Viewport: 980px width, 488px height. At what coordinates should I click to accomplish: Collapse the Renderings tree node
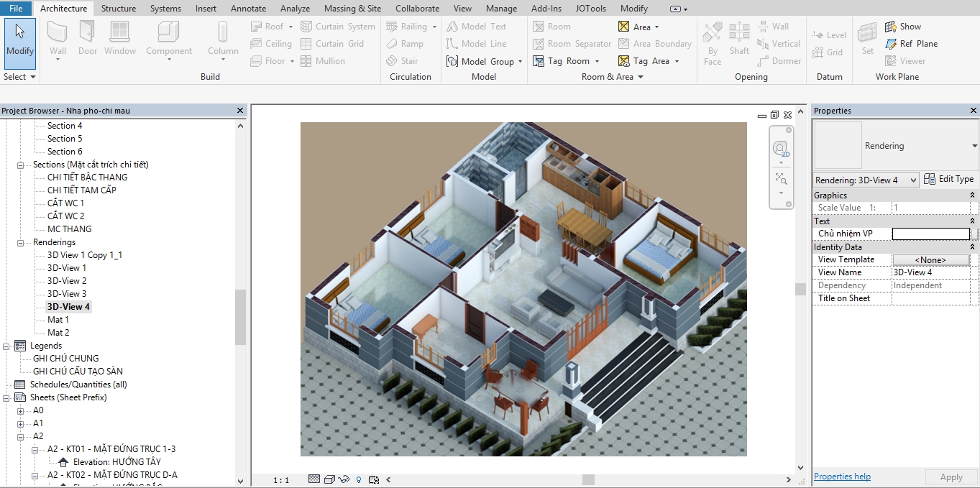coord(21,243)
